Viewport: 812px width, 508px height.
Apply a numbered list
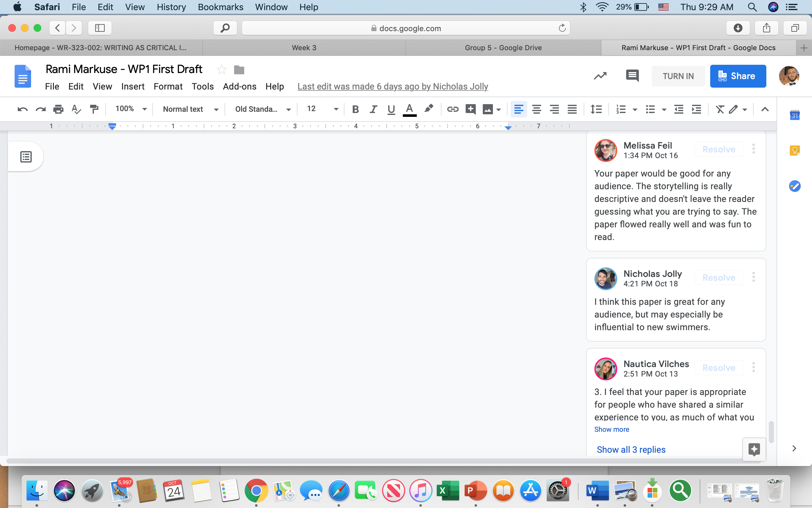coord(621,109)
